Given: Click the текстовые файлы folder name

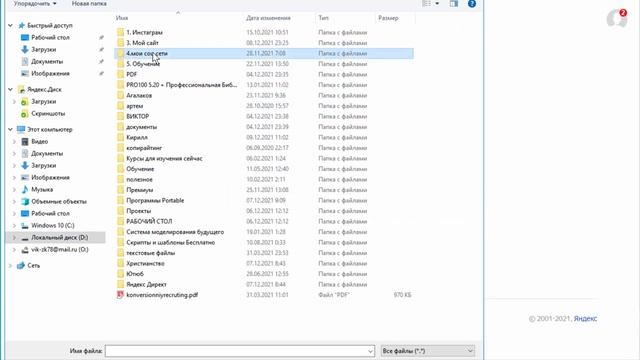Looking at the screenshot, I should click(x=151, y=253).
